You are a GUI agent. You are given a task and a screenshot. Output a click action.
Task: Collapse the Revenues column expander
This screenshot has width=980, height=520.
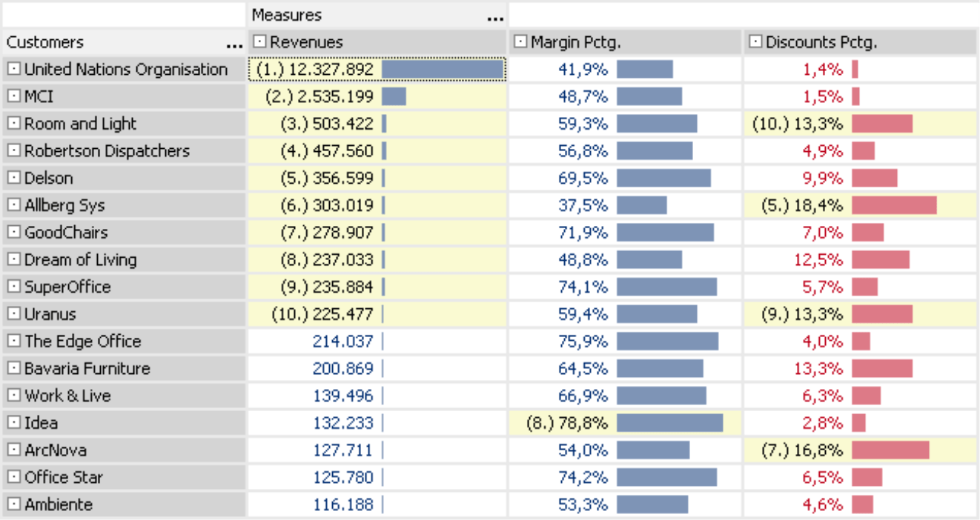pyautogui.click(x=259, y=42)
